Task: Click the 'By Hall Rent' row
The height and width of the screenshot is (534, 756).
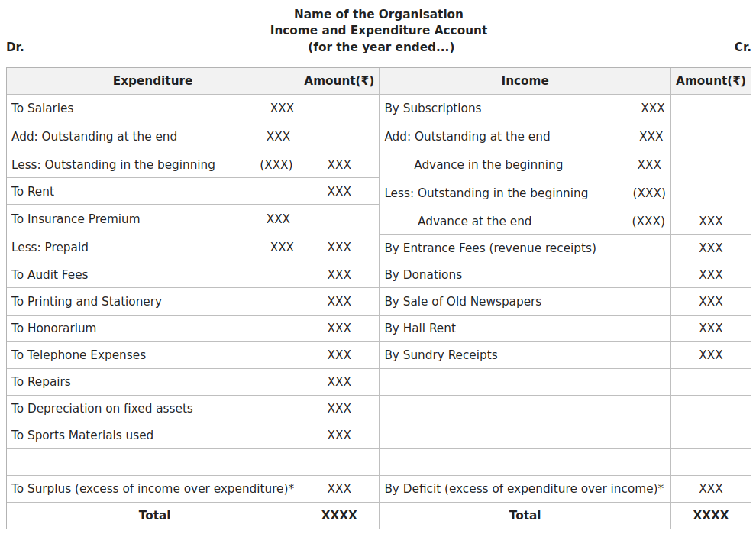Action: click(x=420, y=328)
